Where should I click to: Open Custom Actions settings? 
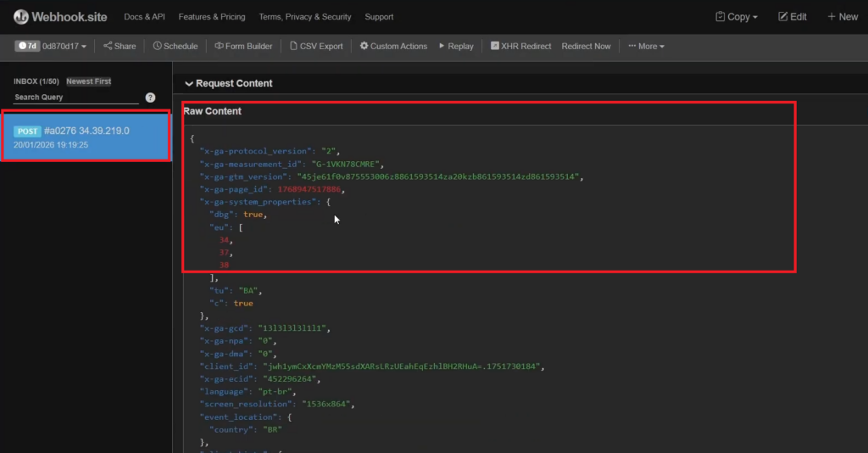pos(393,46)
